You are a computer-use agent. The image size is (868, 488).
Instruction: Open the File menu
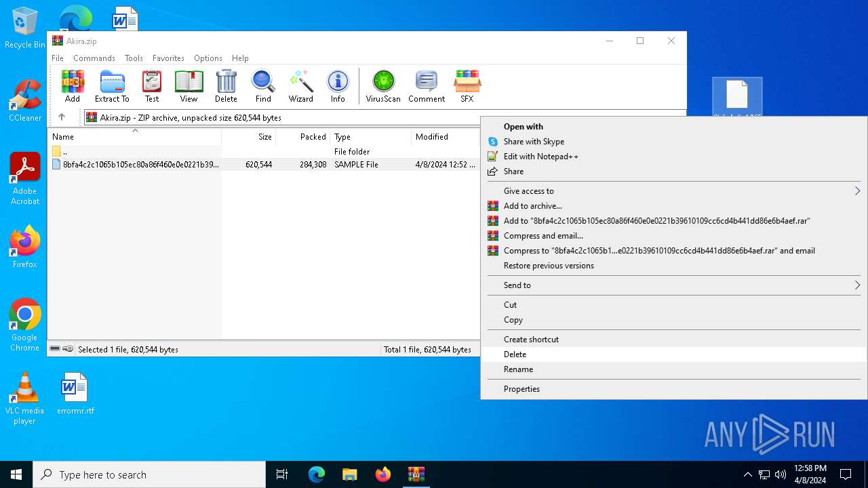(58, 58)
